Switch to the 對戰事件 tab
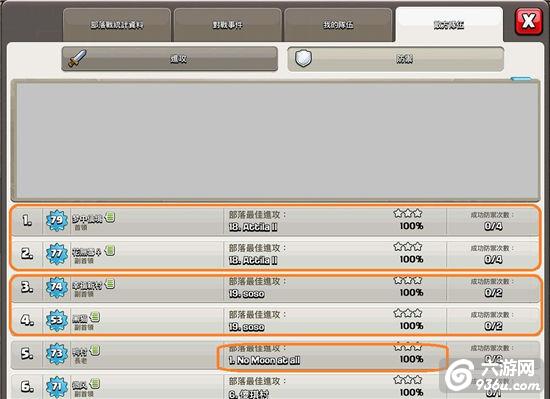This screenshot has height=399, width=550. click(x=228, y=25)
